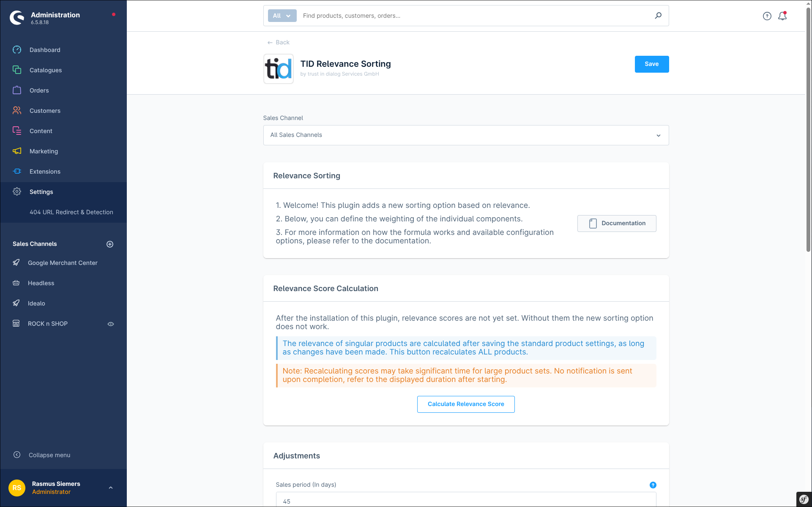Focus the Sales period days input field
812x507 pixels.
465,501
